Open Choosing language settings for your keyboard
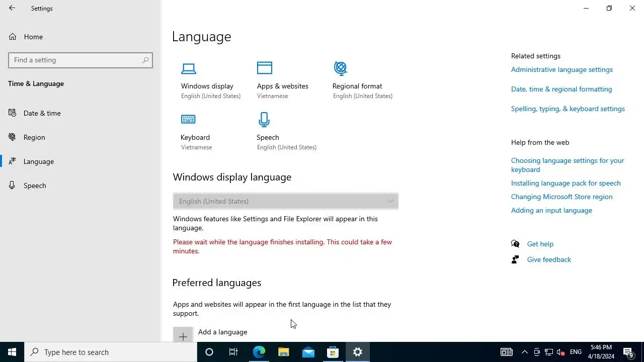Screen dimensions: 644x362 [568, 165]
